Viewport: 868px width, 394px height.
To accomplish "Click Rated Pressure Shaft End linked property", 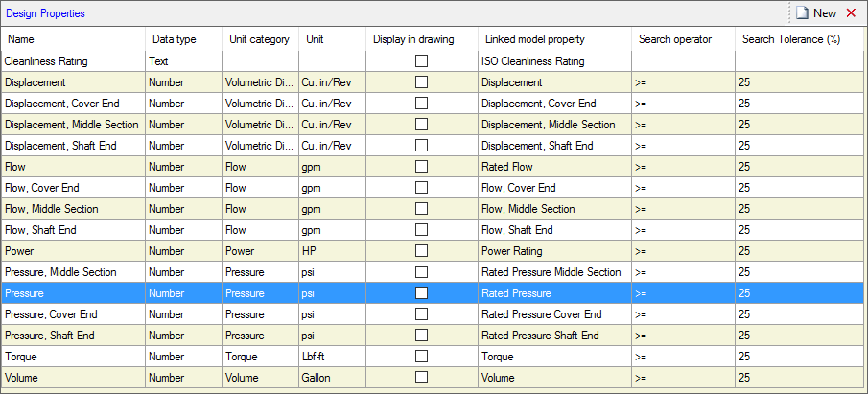I will pos(539,336).
